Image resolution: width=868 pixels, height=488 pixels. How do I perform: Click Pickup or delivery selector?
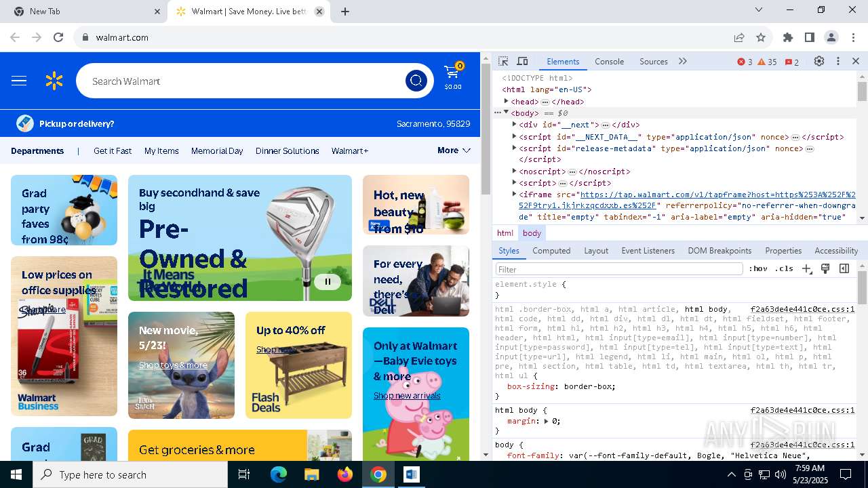pos(66,123)
